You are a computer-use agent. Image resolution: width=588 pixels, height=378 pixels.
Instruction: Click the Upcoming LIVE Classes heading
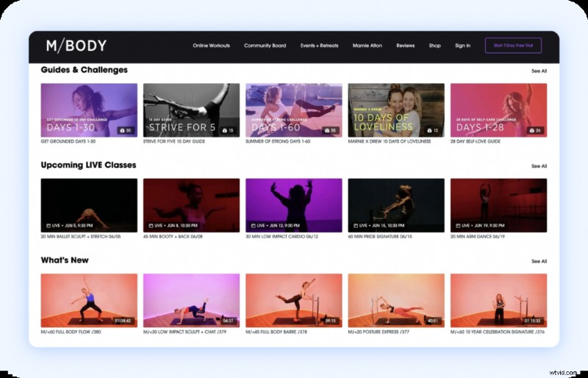[x=88, y=165]
